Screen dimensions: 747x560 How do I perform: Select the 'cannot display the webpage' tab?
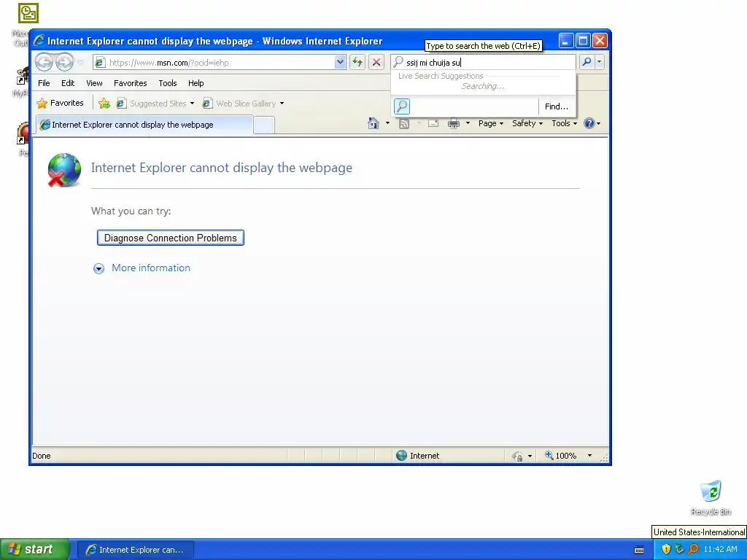pyautogui.click(x=145, y=125)
